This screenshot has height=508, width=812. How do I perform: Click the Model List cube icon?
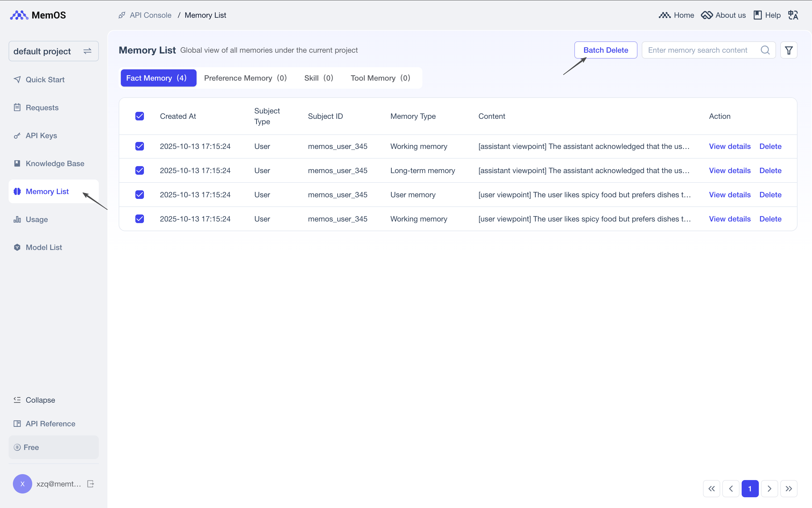click(17, 247)
